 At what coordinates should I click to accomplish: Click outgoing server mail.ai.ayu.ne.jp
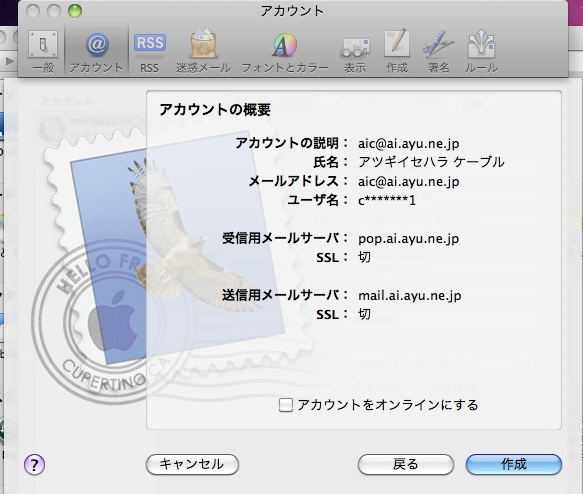point(409,296)
